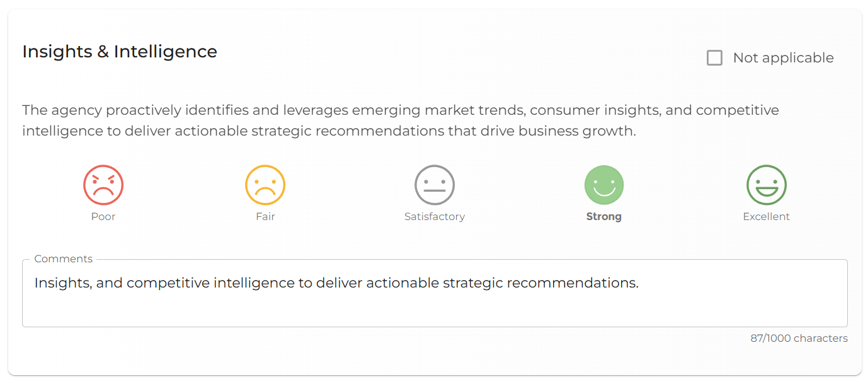Image resolution: width=868 pixels, height=384 pixels.
Task: Check Not applicable for Insights & Intelligence
Action: pos(715,57)
